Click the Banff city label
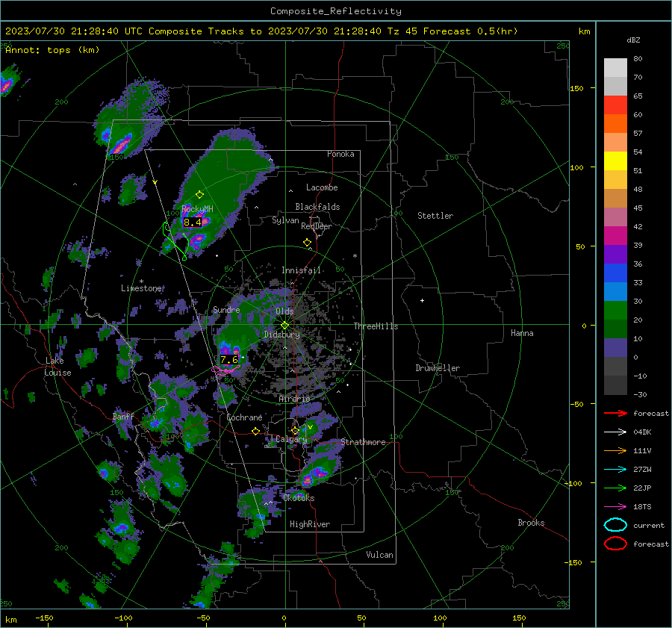The height and width of the screenshot is (628, 672). (x=123, y=416)
